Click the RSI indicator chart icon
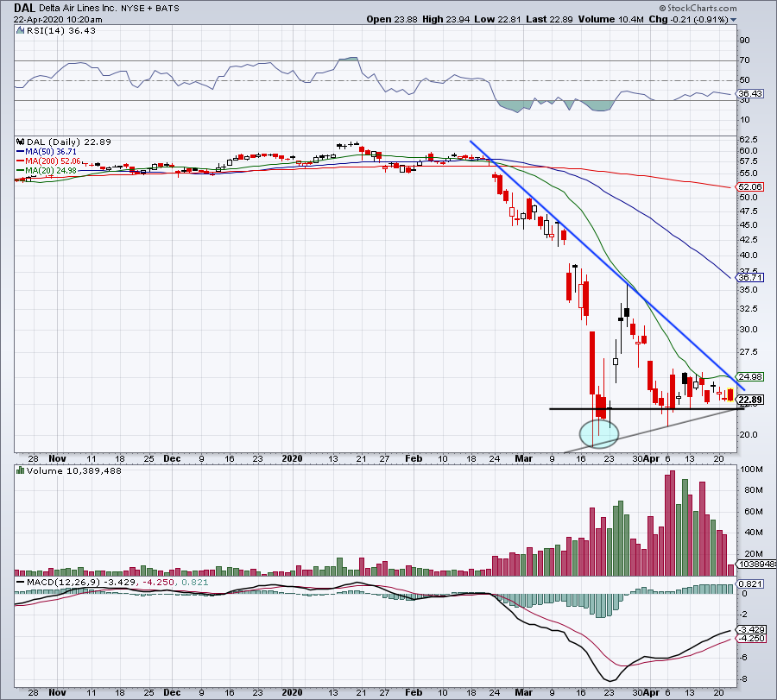Screen dimensions: 777x700 click(20, 31)
